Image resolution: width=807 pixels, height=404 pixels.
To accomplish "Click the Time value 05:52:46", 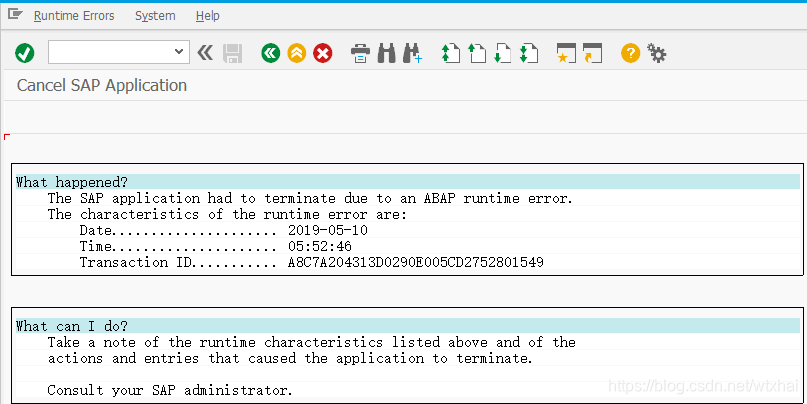I will [320, 246].
